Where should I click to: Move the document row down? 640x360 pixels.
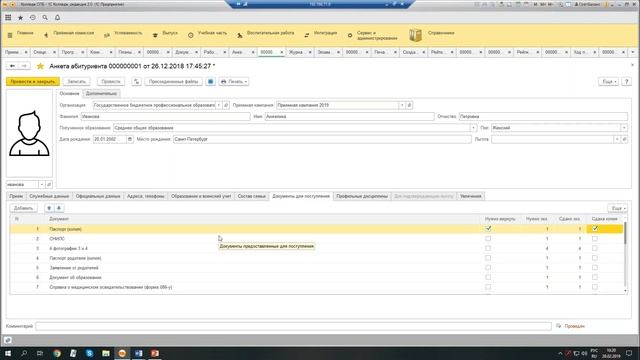pos(59,208)
